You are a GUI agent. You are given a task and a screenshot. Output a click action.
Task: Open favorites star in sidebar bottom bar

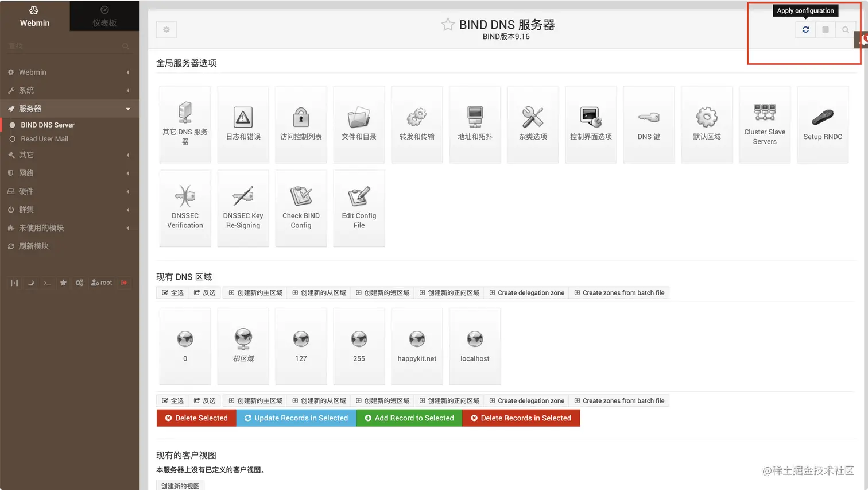pyautogui.click(x=63, y=283)
